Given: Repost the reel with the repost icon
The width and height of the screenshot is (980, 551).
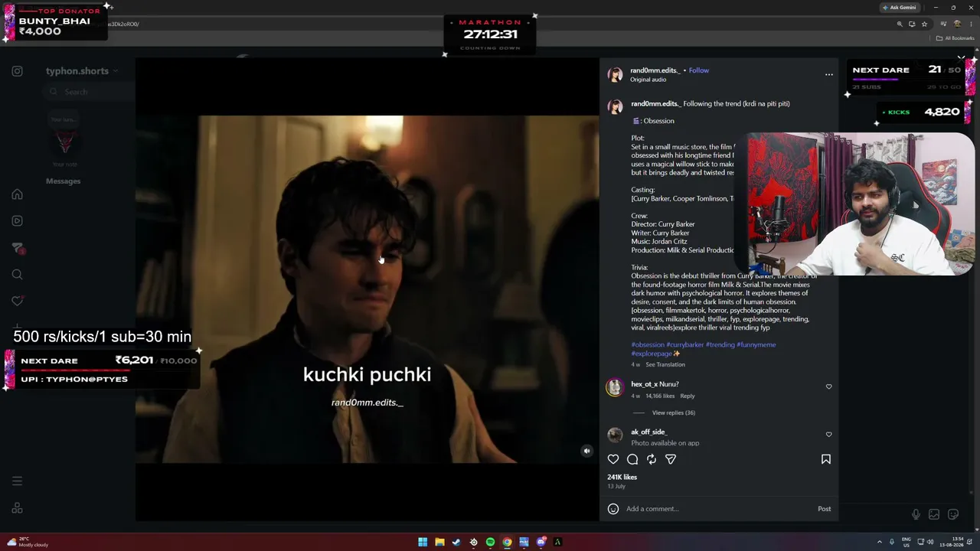Looking at the screenshot, I should pyautogui.click(x=652, y=459).
